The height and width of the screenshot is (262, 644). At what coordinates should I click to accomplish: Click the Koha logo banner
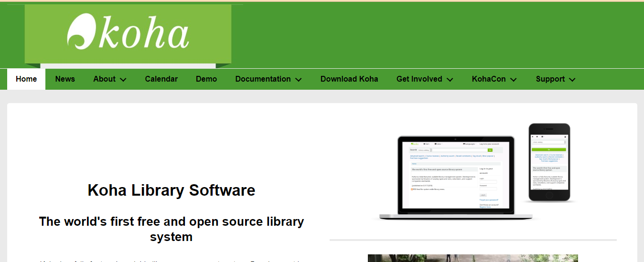pos(128,34)
